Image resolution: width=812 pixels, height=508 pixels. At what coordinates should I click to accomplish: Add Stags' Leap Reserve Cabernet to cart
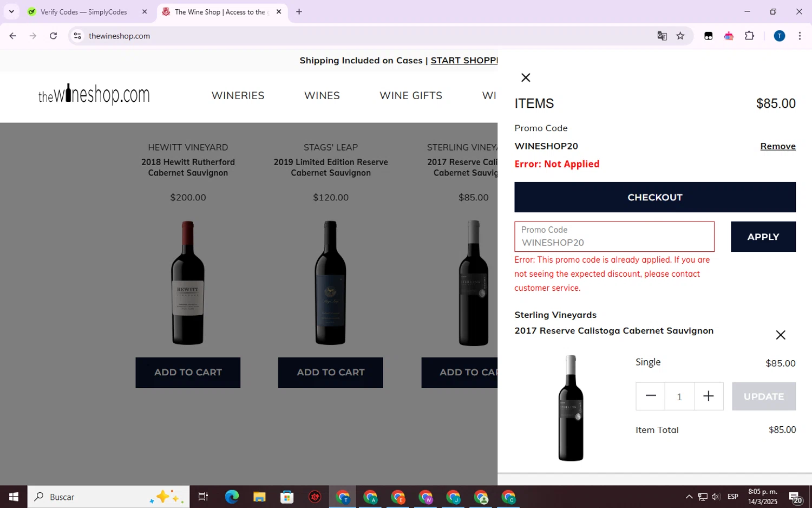[x=331, y=373]
